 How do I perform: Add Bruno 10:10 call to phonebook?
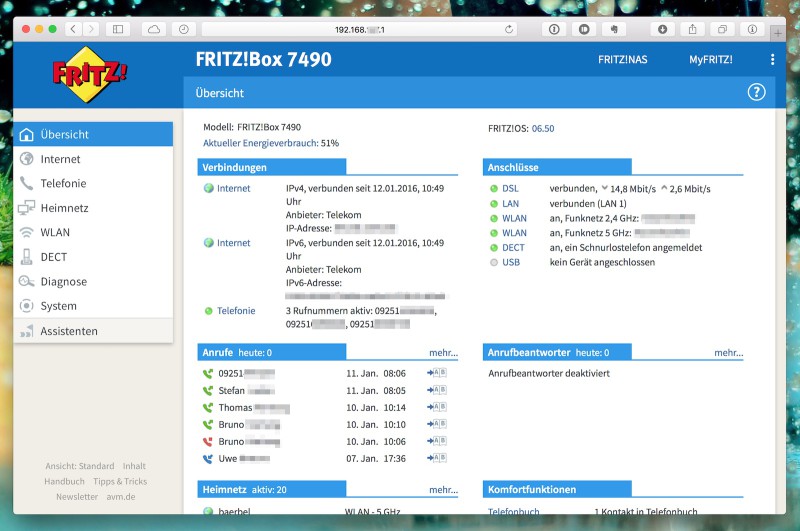pos(437,424)
